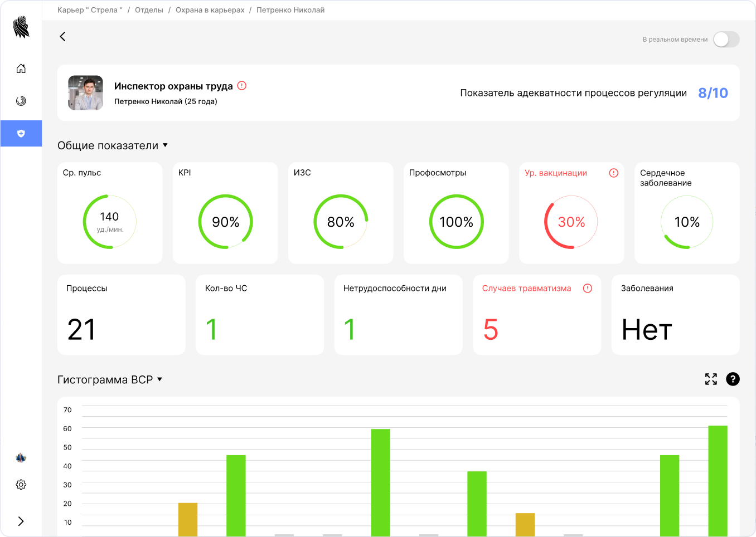756x537 pixels.
Task: Expand the sidebar with bottom chevron
Action: point(21,521)
